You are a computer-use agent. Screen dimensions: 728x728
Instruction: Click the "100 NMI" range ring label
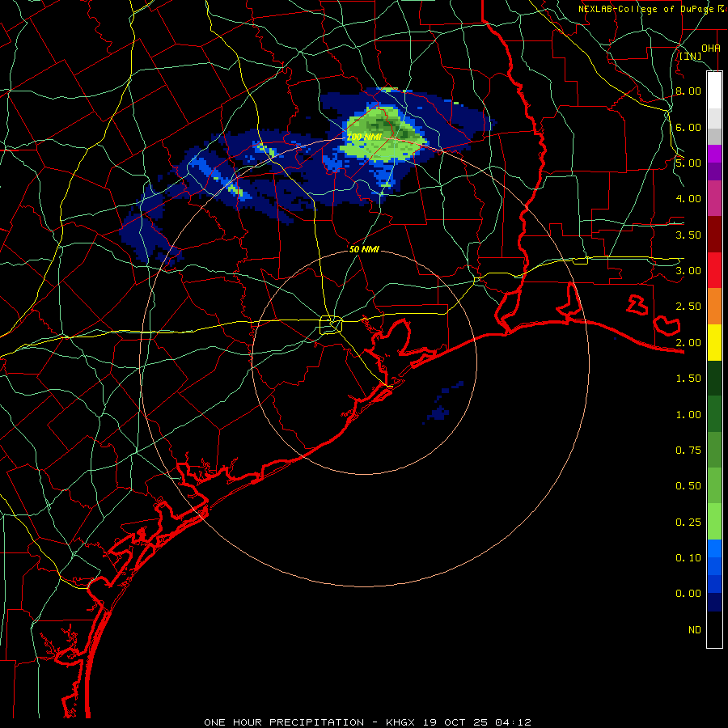(x=364, y=138)
